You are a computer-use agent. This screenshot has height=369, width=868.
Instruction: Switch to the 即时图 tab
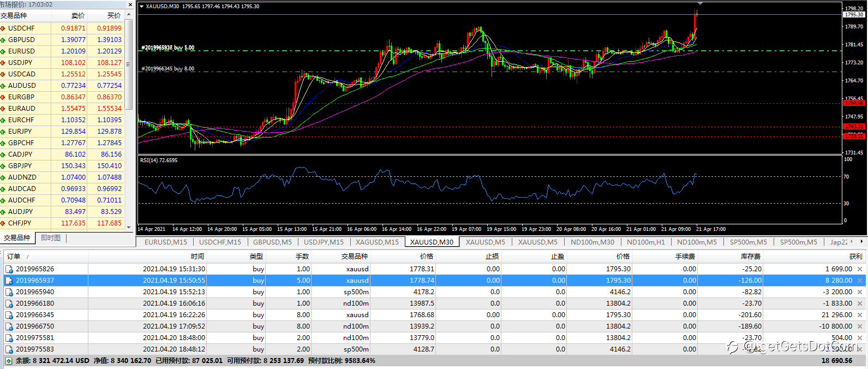[x=51, y=238]
